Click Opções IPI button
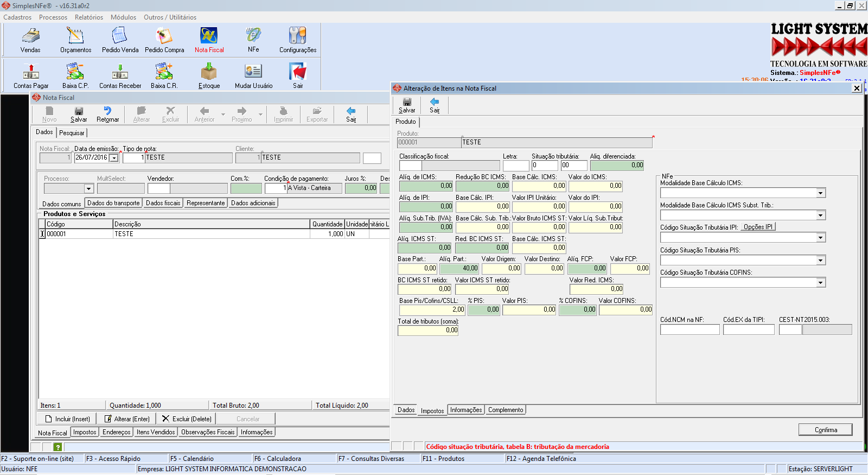Screen dimensions: 868x475 [758, 227]
